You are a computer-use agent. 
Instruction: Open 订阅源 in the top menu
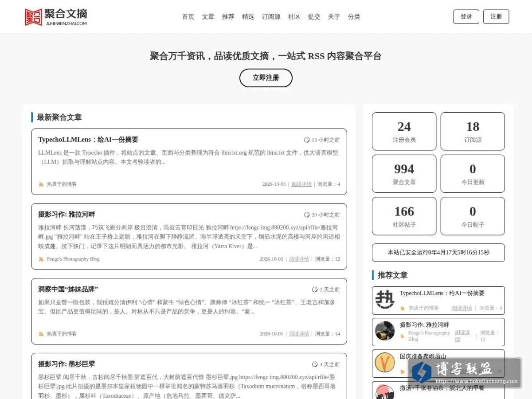pyautogui.click(x=271, y=17)
